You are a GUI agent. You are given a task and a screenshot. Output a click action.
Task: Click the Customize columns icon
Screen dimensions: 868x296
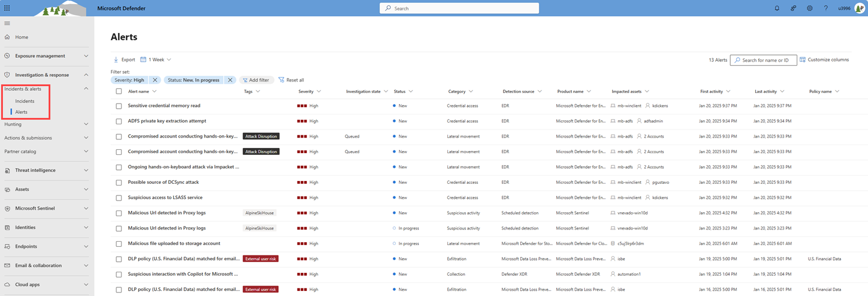click(803, 60)
